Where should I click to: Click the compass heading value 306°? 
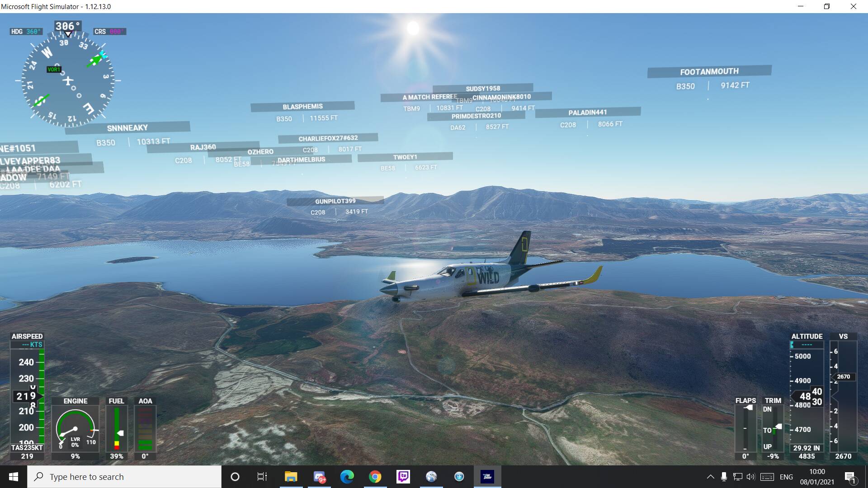coord(68,26)
